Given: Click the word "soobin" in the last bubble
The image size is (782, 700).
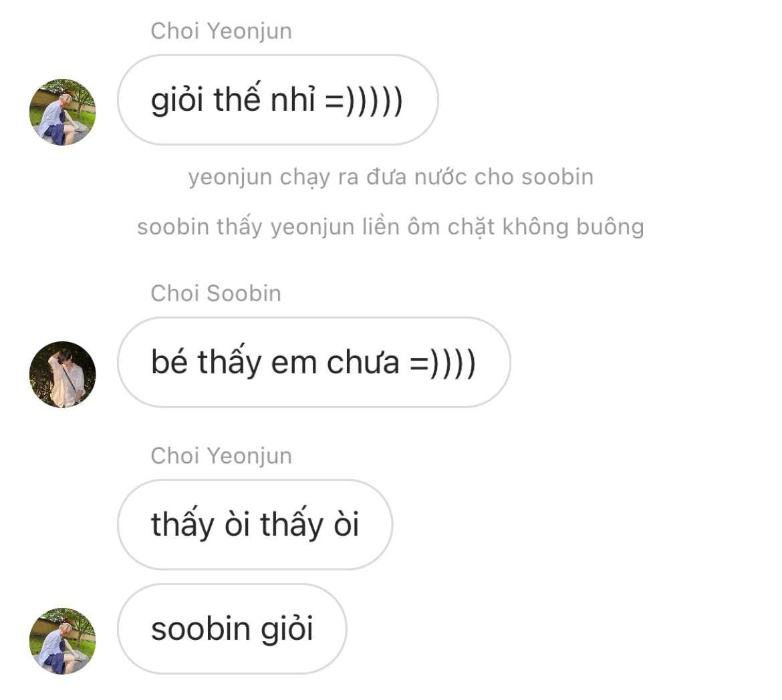Looking at the screenshot, I should click(201, 629).
